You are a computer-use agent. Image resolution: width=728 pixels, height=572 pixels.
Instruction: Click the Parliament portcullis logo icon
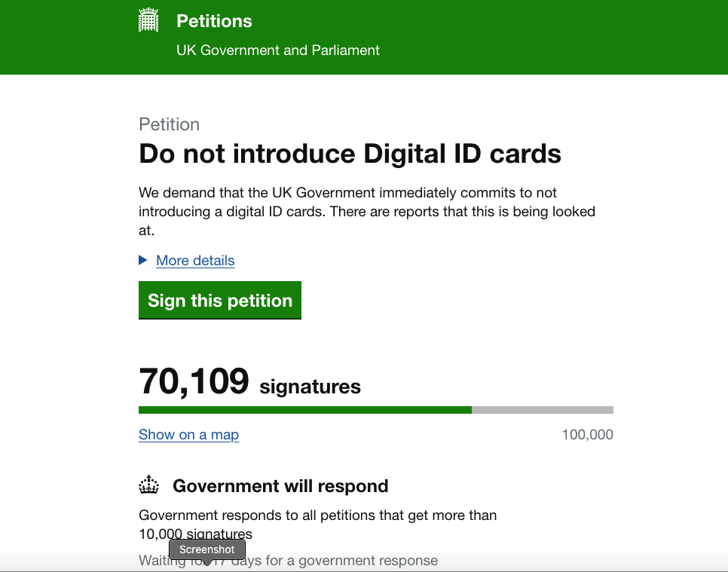point(148,20)
